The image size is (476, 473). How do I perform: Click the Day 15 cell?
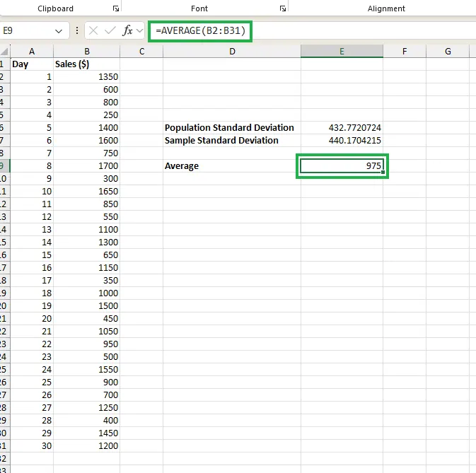pos(32,255)
